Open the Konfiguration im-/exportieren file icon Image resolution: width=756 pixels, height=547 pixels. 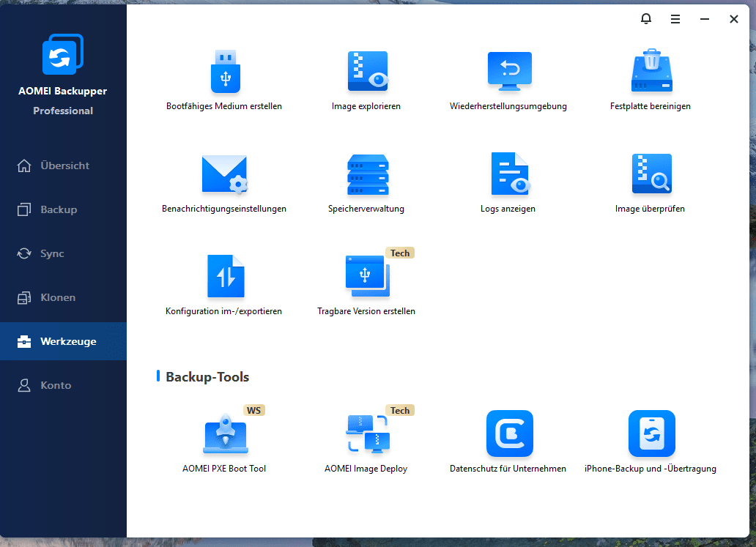tap(226, 276)
